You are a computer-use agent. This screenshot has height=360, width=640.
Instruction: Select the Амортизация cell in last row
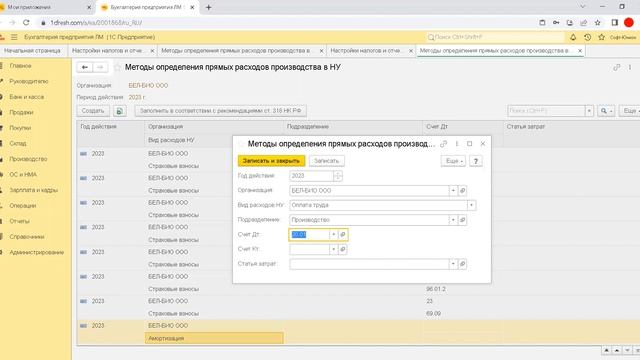click(x=214, y=338)
